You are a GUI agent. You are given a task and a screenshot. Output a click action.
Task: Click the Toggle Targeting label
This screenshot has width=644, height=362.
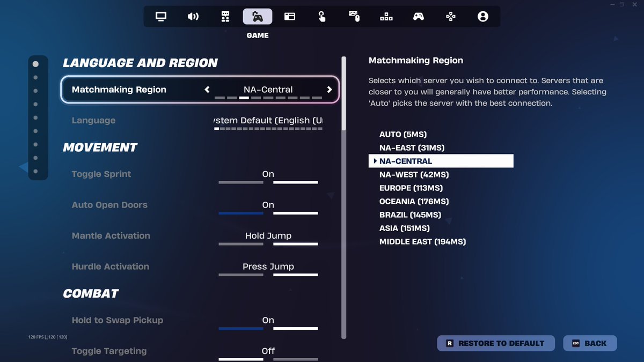pyautogui.click(x=109, y=351)
